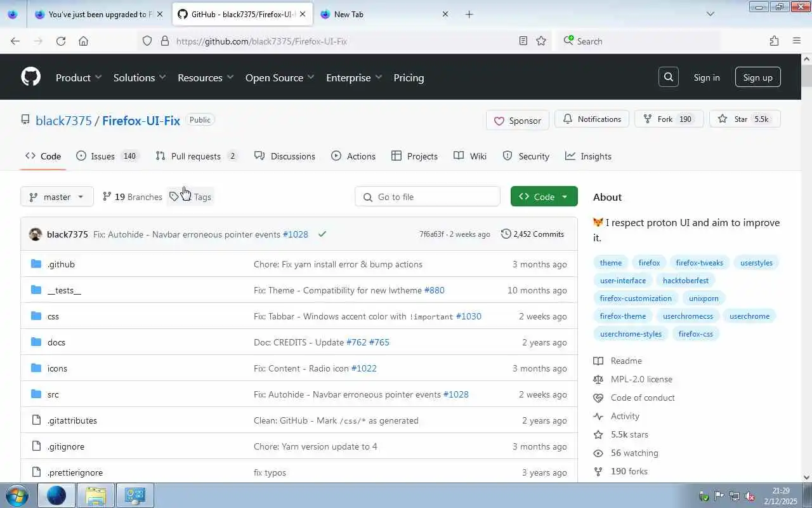Click the site padlock security icon
Viewport: 812px width, 508px height.
click(x=165, y=41)
